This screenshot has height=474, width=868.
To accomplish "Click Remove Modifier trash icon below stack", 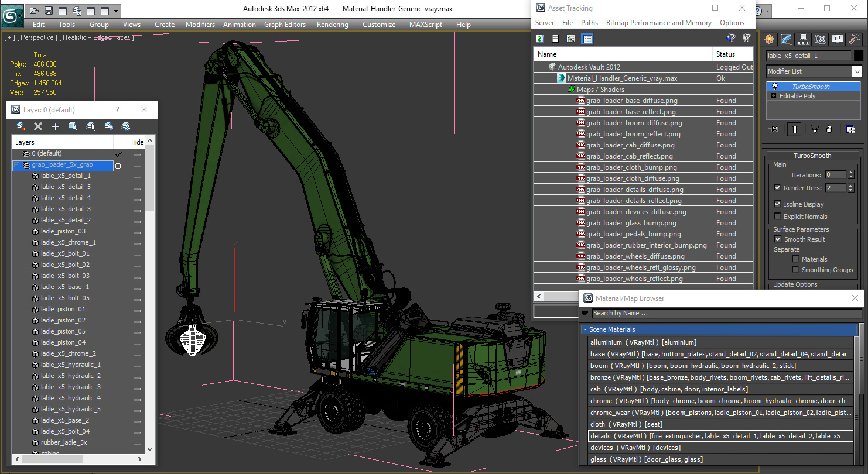I will pos(829,129).
